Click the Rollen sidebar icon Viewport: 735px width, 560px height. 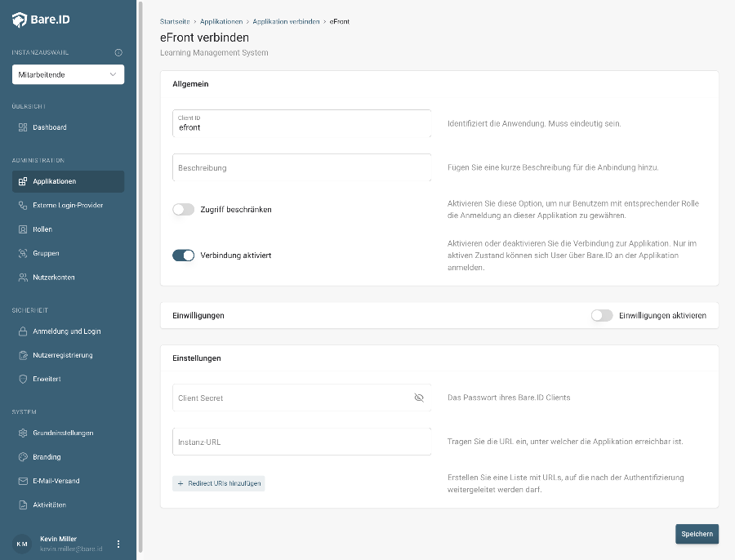coord(23,229)
